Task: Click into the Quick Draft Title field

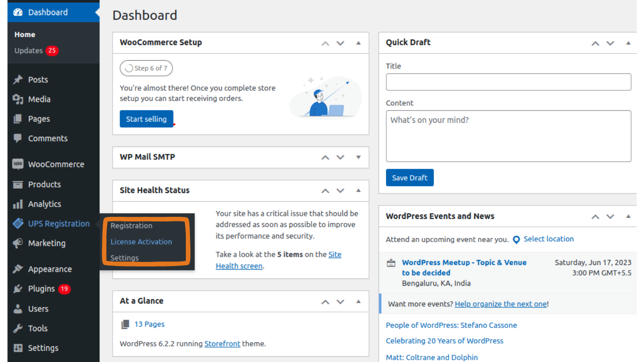Action: coord(508,82)
